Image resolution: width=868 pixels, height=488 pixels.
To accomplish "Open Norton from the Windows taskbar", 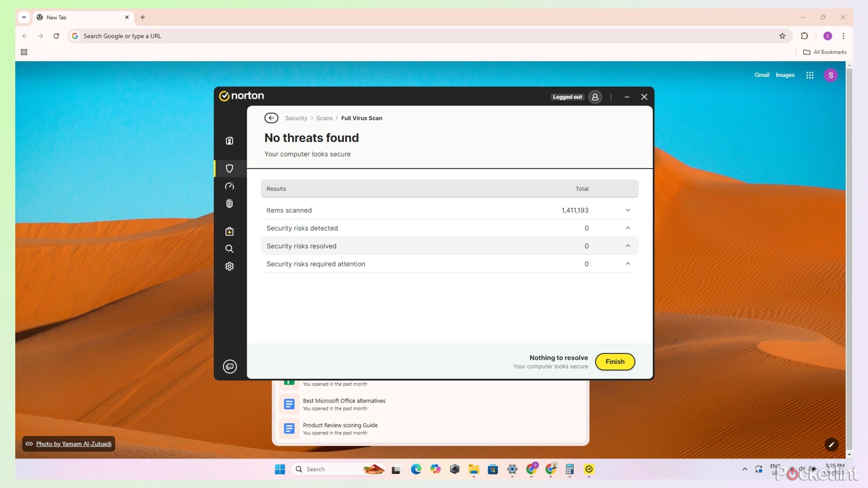I will click(589, 469).
